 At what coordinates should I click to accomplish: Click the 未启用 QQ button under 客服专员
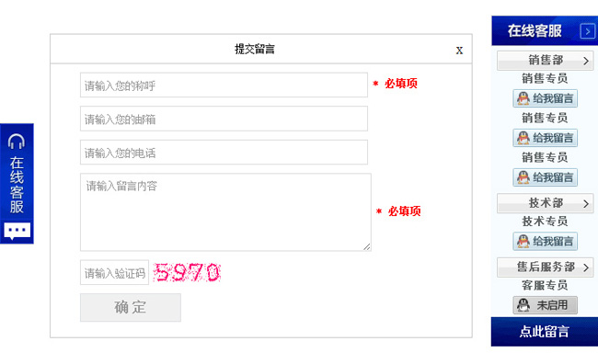[x=545, y=305]
